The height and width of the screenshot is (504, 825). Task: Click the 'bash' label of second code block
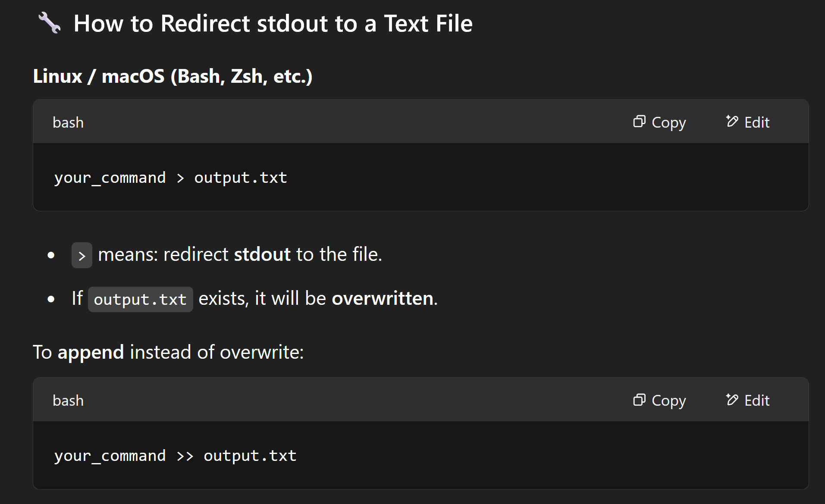[68, 401]
